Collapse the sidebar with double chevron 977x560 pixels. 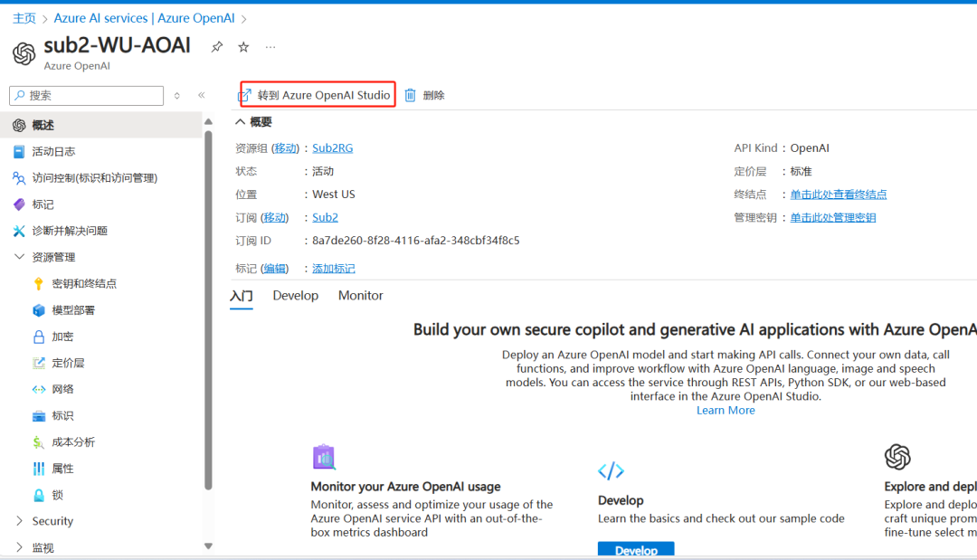[201, 95]
